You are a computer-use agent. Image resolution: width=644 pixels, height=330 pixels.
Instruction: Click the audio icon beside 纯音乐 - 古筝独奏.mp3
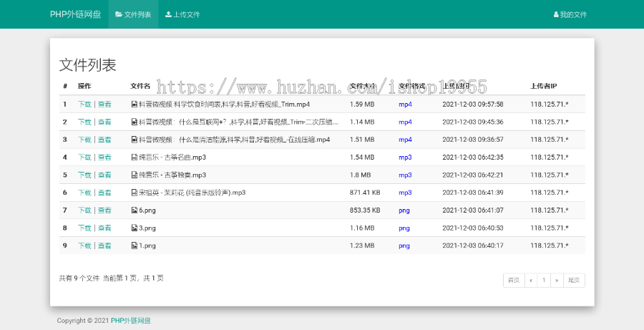pos(134,175)
